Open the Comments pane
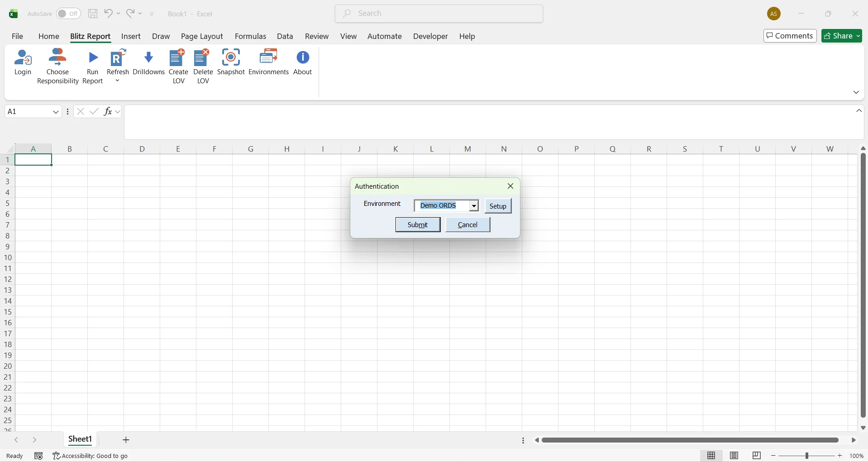 [790, 36]
